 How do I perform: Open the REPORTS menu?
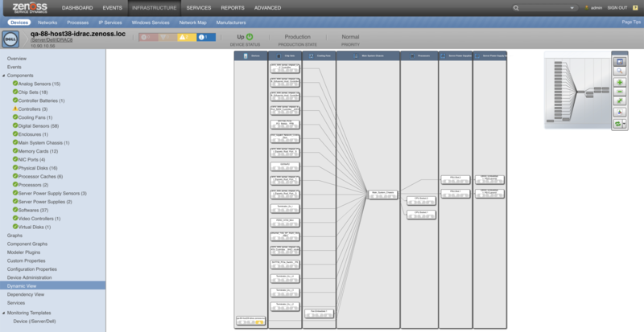coord(233,8)
